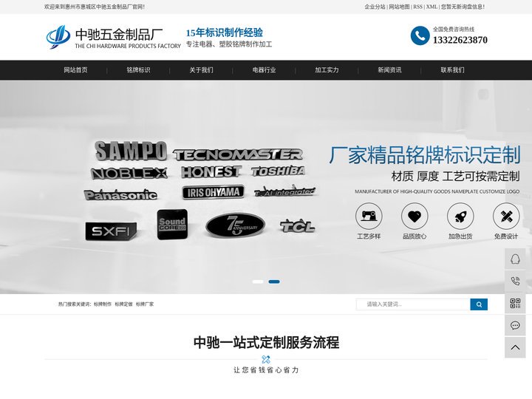Click the sidebar telephone icon

pyautogui.click(x=515, y=281)
